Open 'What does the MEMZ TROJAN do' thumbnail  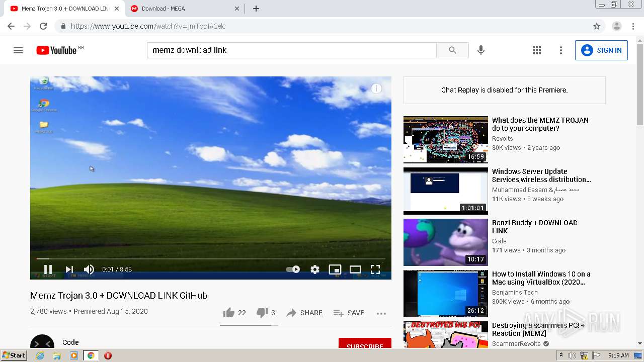pos(446,140)
